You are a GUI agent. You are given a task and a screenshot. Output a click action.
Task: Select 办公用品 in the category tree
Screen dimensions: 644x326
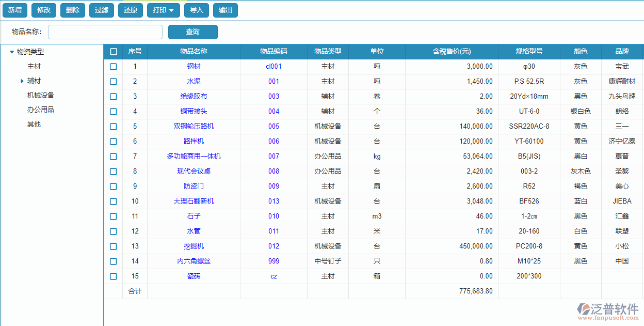pos(41,110)
